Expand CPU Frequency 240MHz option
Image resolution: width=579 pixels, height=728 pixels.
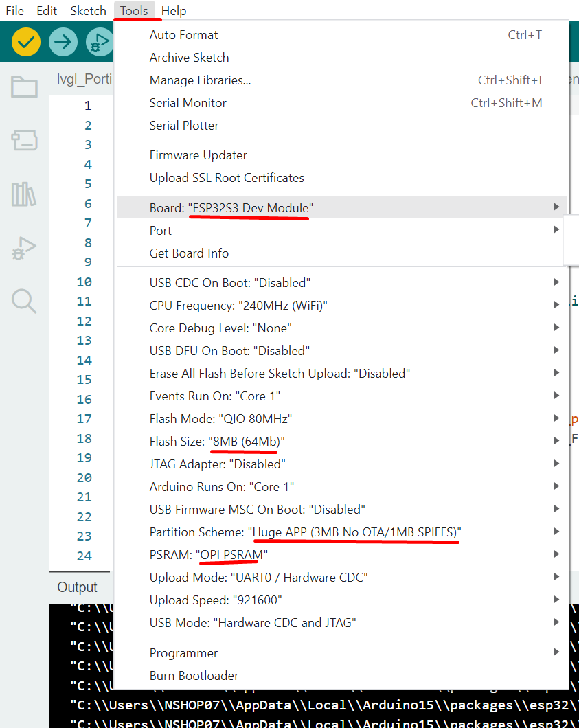tap(341, 306)
